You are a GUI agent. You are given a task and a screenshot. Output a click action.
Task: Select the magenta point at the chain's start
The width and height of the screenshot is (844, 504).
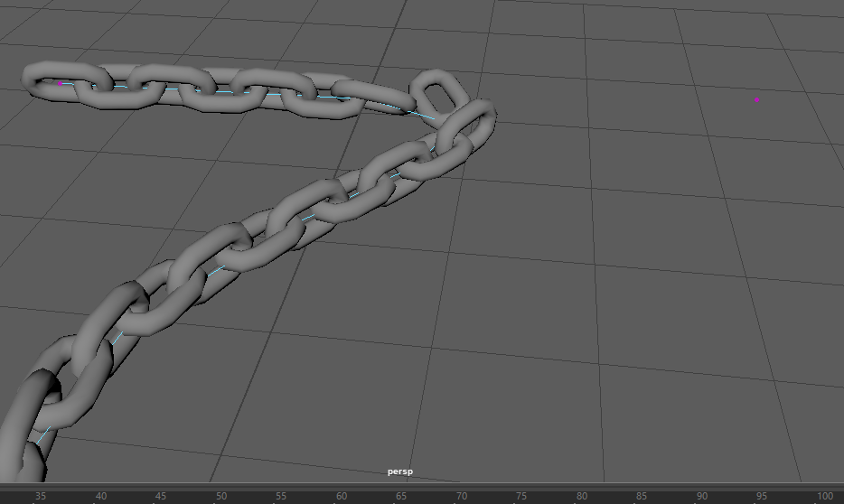pyautogui.click(x=61, y=83)
